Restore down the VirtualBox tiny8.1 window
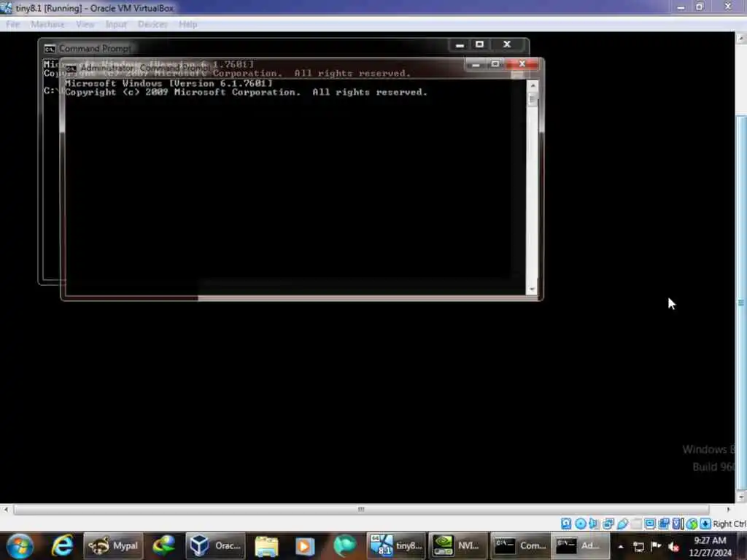The width and height of the screenshot is (747, 560). [x=700, y=7]
